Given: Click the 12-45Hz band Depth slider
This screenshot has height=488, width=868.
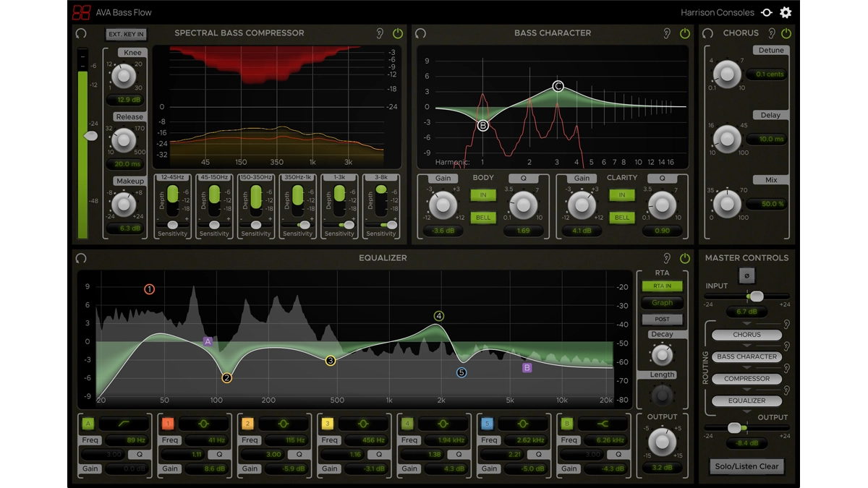Looking at the screenshot, I should coord(173,200).
